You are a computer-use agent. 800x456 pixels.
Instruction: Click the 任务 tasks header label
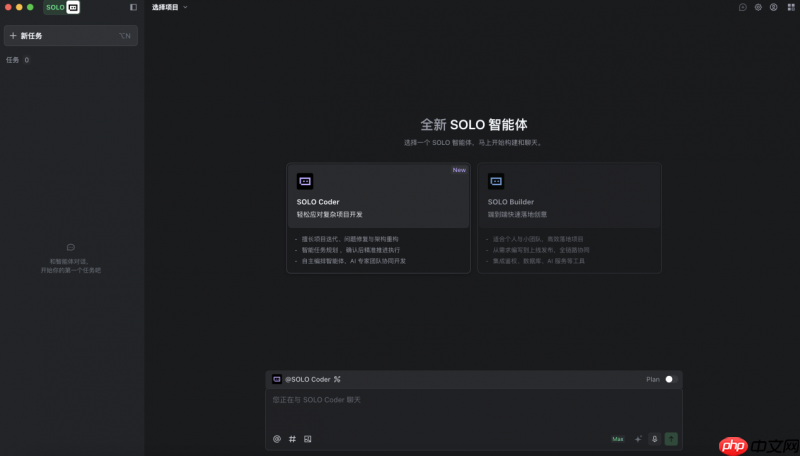pyautogui.click(x=12, y=60)
